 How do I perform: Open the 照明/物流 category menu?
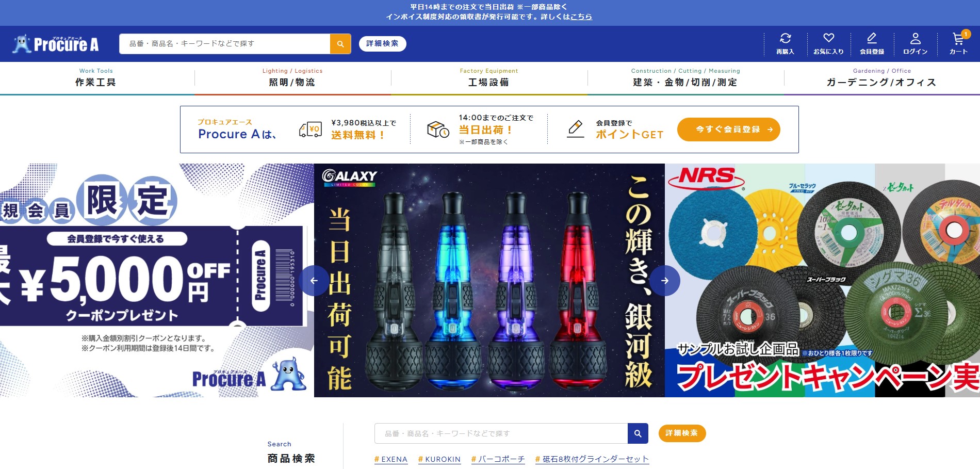[x=292, y=78]
